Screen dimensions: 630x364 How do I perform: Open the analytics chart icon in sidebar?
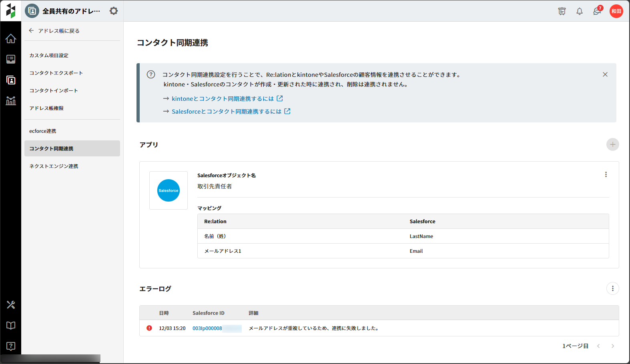coord(11,101)
